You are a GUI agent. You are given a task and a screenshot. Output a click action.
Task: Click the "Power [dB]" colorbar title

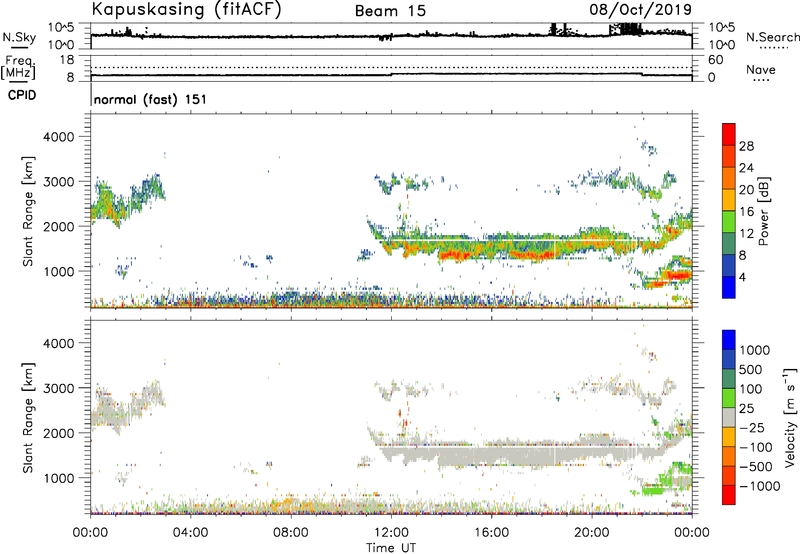click(764, 211)
